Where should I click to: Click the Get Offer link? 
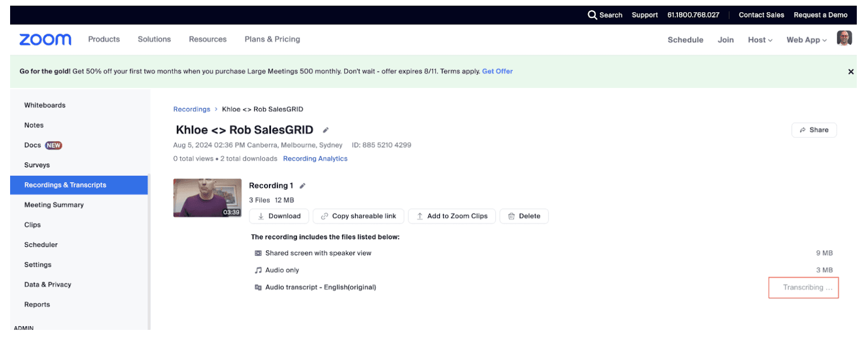(x=497, y=71)
